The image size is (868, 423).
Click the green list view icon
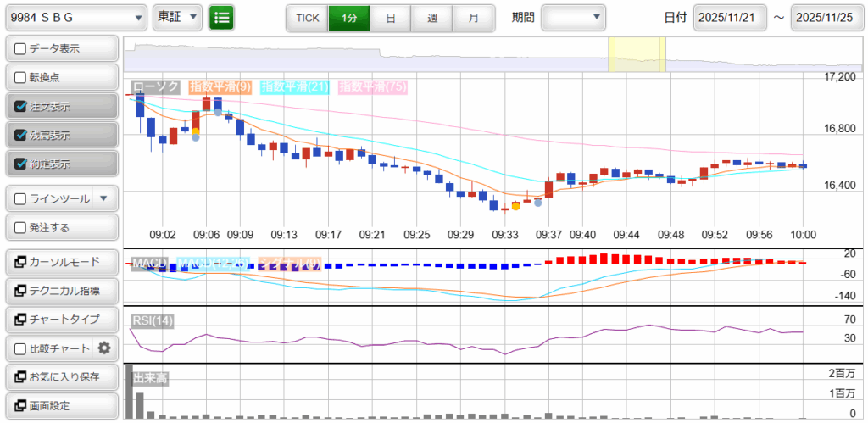(221, 17)
